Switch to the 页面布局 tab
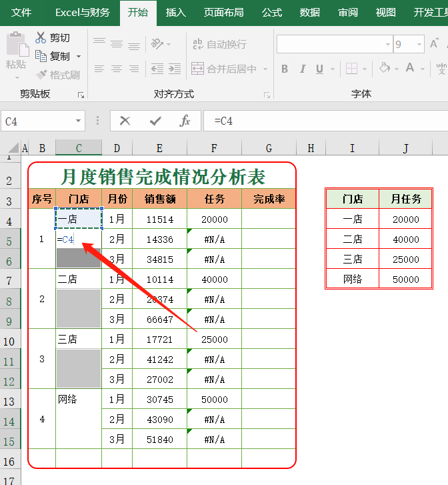Screen dimensions: 448x485 (x=223, y=13)
